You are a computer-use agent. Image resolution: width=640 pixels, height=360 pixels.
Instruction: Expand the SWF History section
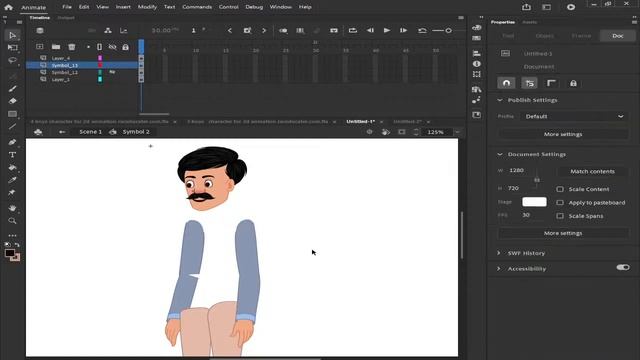pos(498,253)
